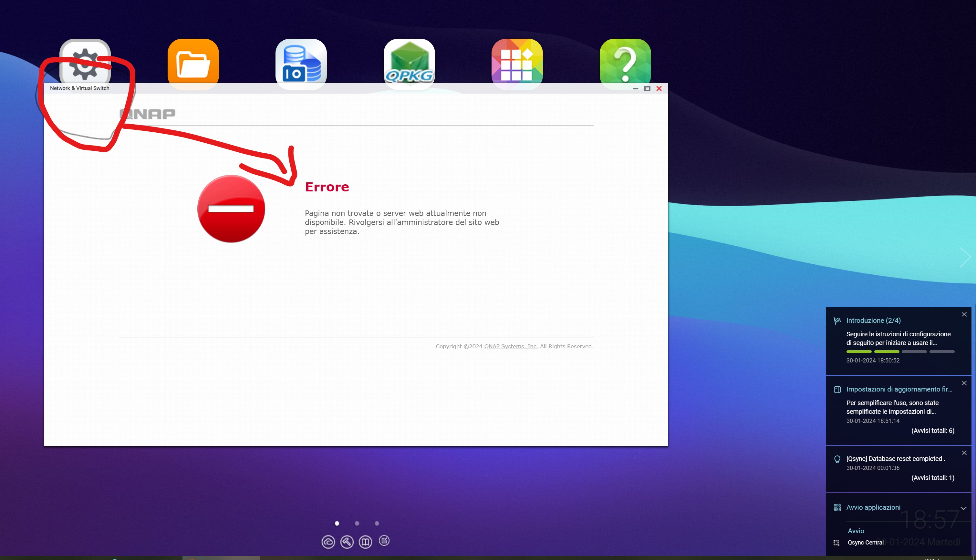Screen dimensions: 976x560
Task: Open the Control Panel gear icon
Action: coord(85,62)
